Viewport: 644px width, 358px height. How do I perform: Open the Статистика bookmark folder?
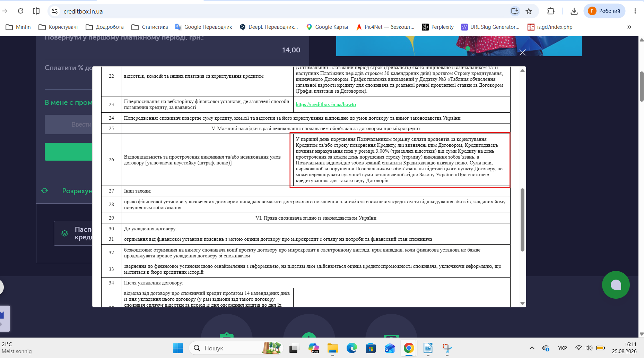click(x=150, y=27)
